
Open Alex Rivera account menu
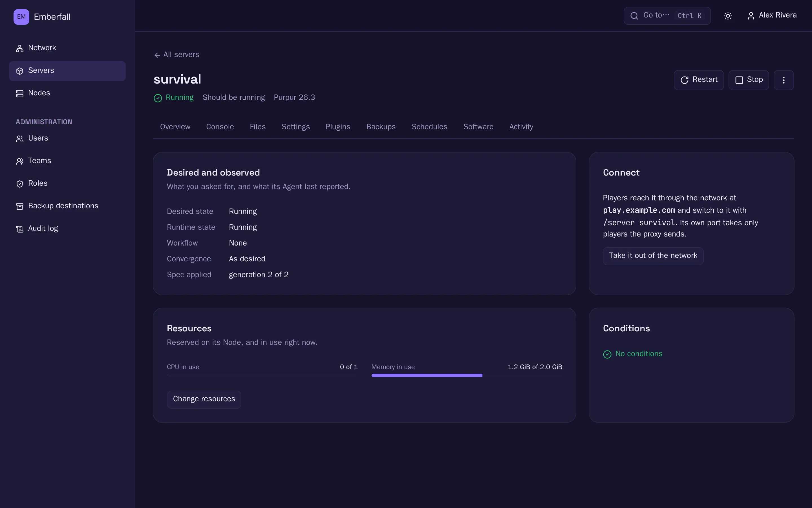pos(772,16)
